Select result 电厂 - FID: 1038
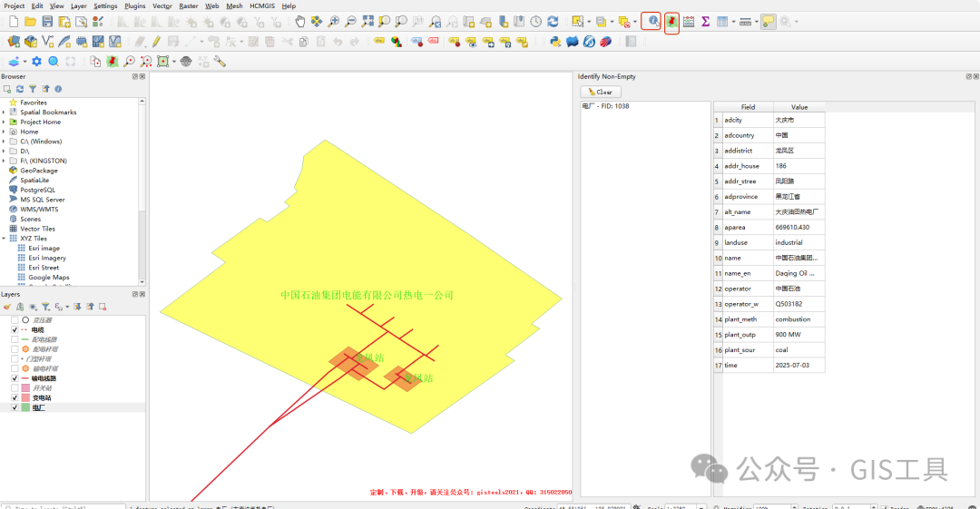The width and height of the screenshot is (980, 509). point(605,106)
